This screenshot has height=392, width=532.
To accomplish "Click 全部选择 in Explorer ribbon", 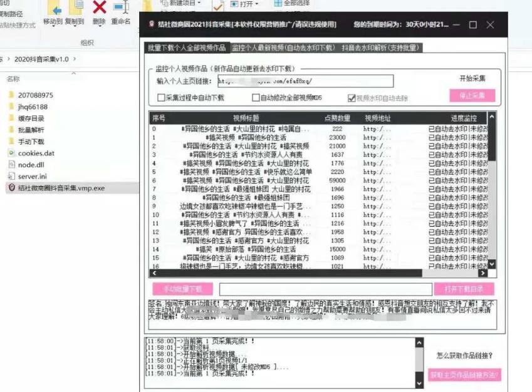I will click(x=292, y=3).
